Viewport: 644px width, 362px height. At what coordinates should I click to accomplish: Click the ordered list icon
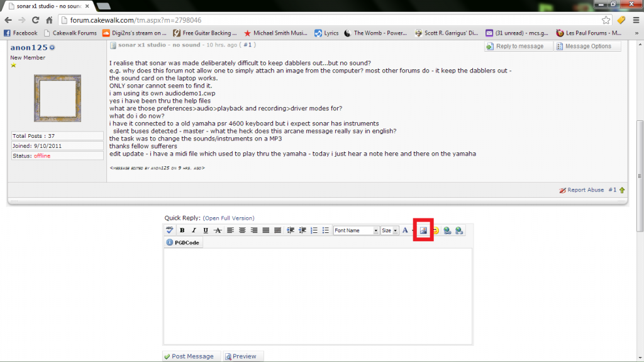(314, 230)
